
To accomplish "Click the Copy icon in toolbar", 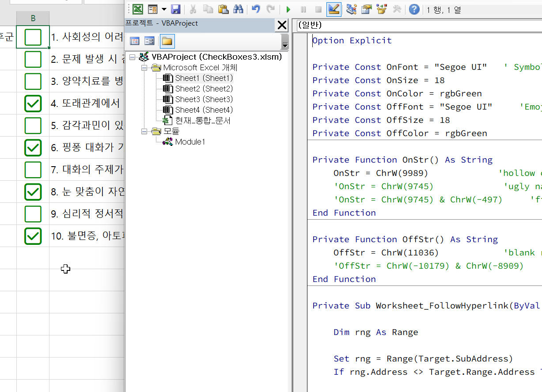I will pyautogui.click(x=208, y=9).
